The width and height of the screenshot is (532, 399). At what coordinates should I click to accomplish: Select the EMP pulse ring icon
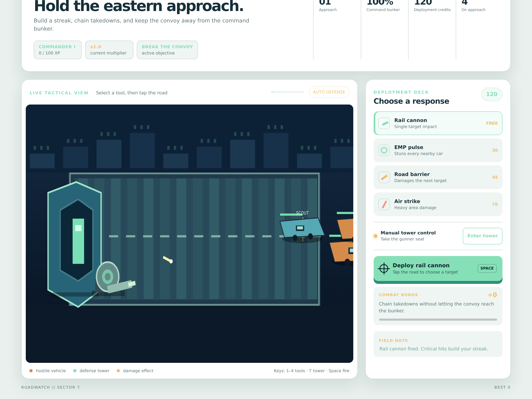pyautogui.click(x=384, y=150)
